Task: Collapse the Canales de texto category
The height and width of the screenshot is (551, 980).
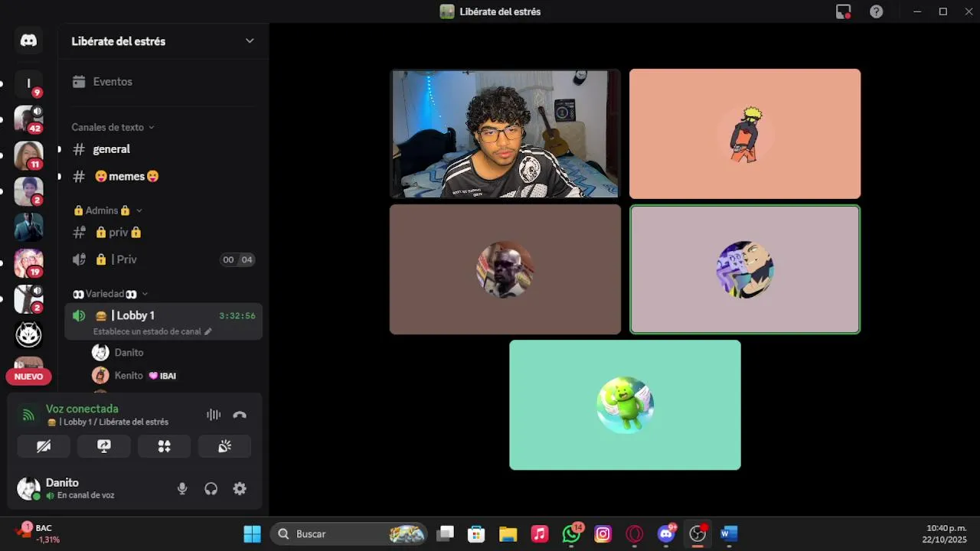Action: tap(113, 127)
